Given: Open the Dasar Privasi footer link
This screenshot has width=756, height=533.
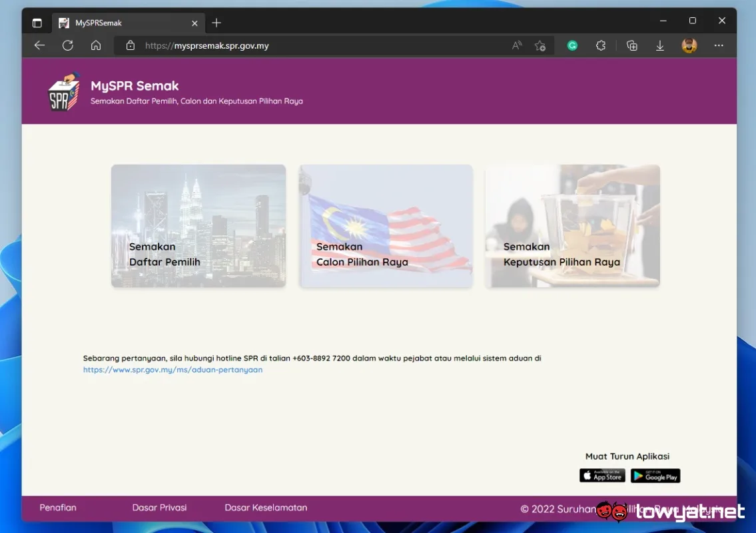Looking at the screenshot, I should click(159, 508).
